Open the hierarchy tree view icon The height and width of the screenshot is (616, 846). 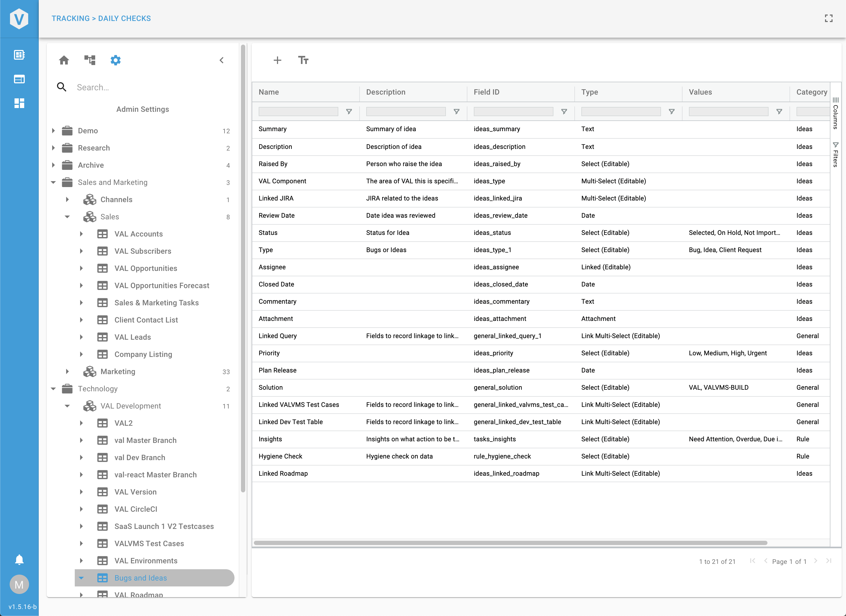click(x=90, y=60)
